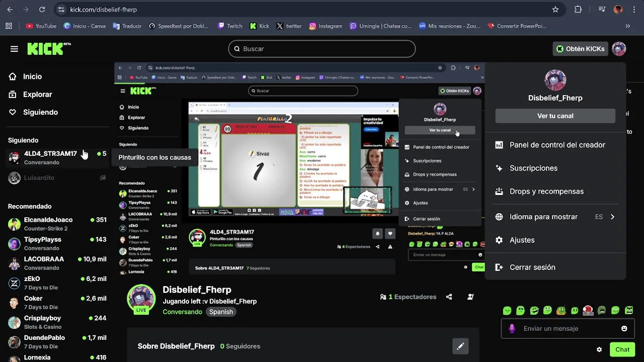Viewport: 644px width, 362px height.
Task: Open Panel de control del creador
Action: click(555, 145)
